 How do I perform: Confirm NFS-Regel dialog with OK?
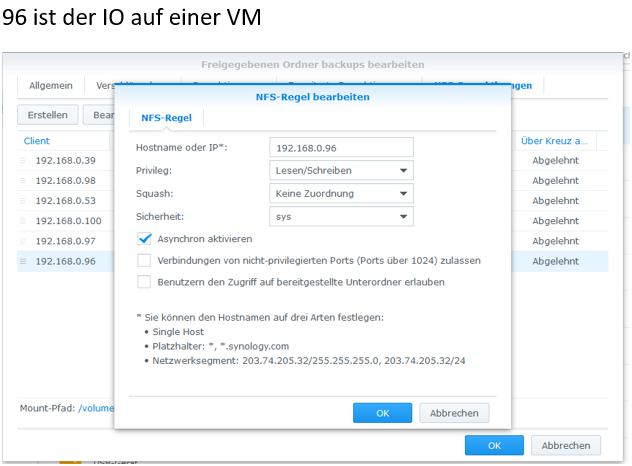pos(383,413)
